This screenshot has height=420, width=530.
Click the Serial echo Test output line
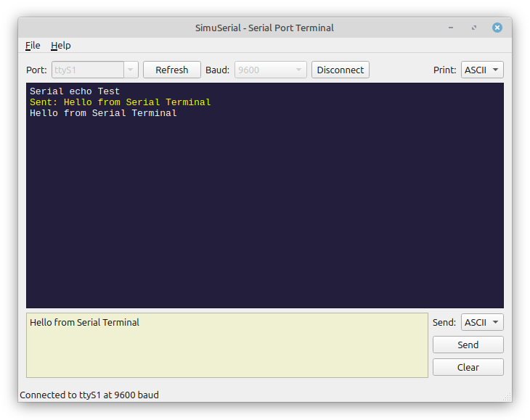click(75, 91)
